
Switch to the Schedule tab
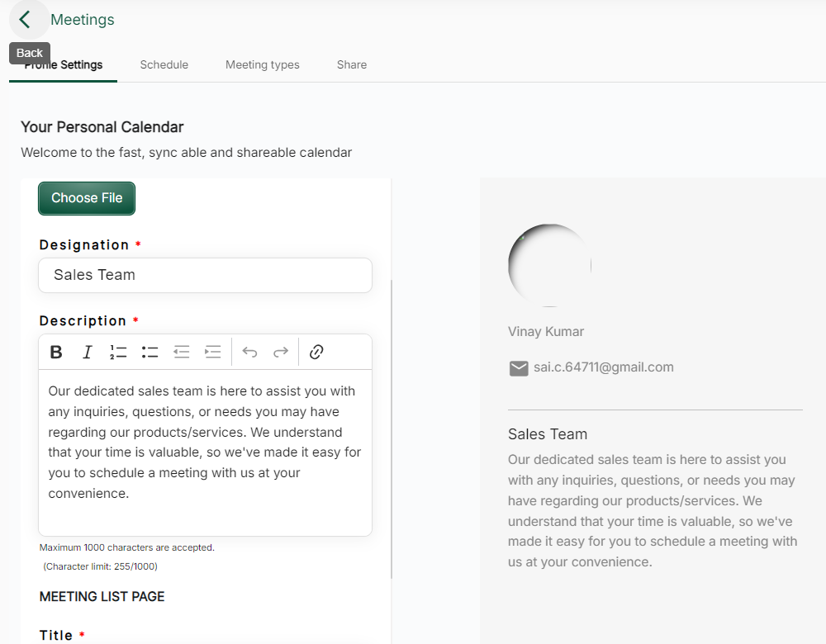pyautogui.click(x=164, y=64)
